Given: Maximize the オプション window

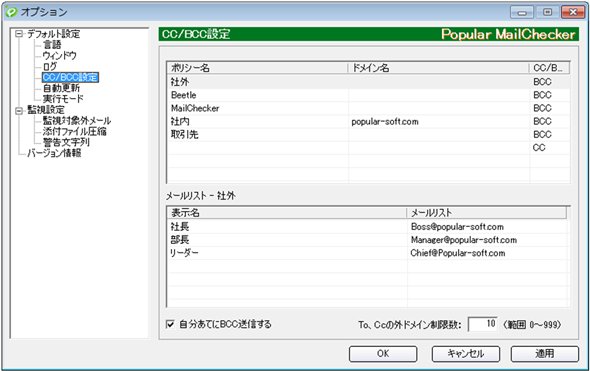Looking at the screenshot, I should (x=547, y=12).
